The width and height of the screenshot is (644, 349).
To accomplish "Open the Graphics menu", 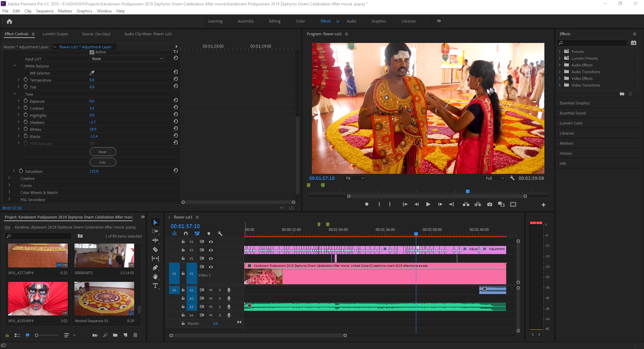I will tap(84, 11).
